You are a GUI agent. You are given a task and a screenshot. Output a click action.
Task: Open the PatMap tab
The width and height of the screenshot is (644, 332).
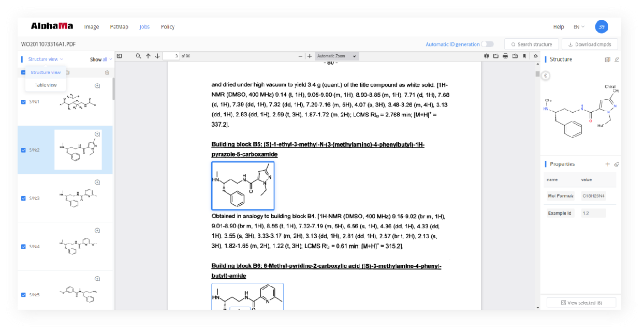click(119, 27)
